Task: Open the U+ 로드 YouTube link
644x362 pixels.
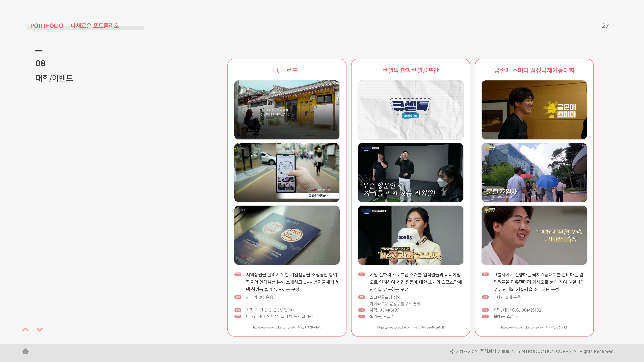Action: point(287,327)
